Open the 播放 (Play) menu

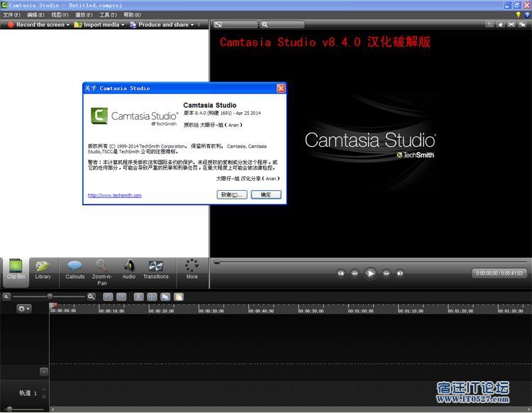click(84, 15)
